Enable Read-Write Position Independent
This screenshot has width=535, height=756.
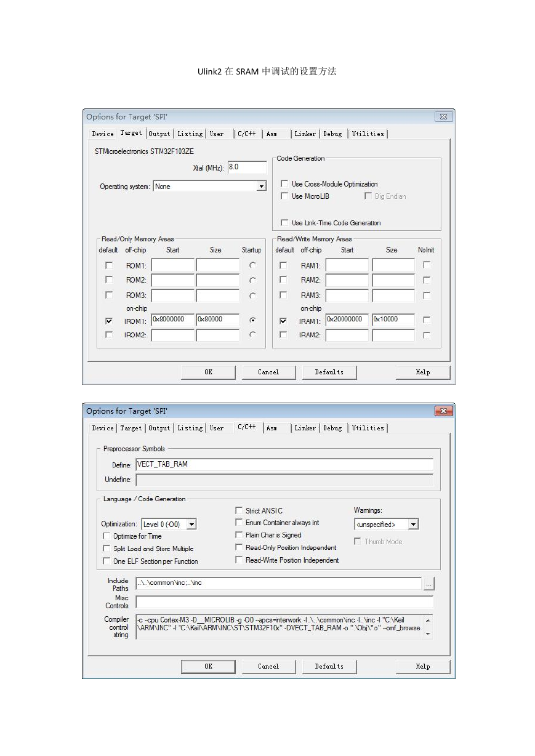pos(239,560)
